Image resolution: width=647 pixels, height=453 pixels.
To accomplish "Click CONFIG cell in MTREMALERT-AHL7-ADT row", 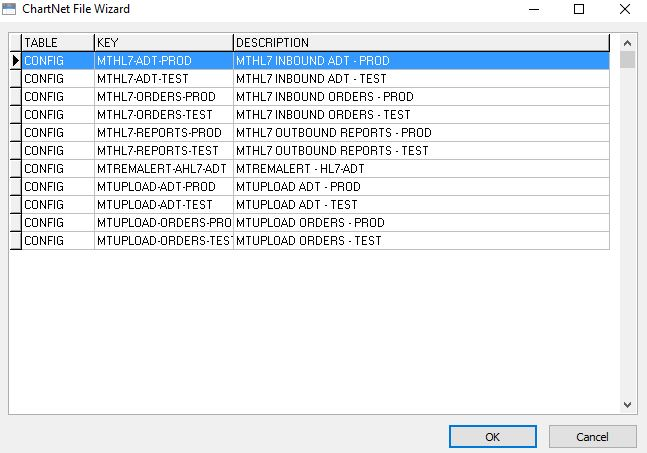I will tap(58, 169).
